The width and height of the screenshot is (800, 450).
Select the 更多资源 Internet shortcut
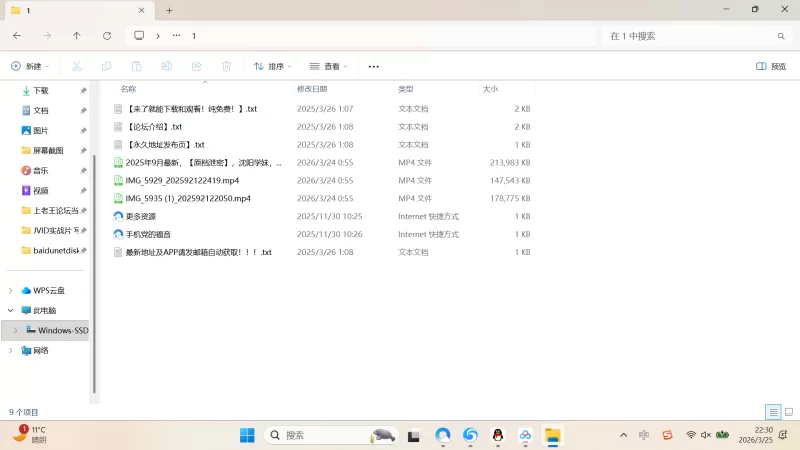[x=140, y=217]
